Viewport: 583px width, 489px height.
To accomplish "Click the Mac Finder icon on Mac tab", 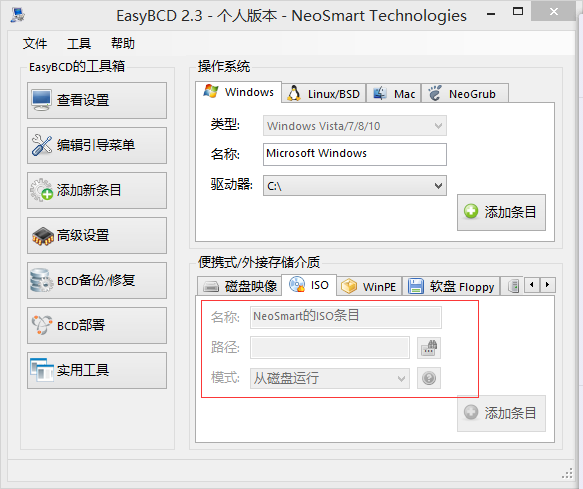I will pyautogui.click(x=380, y=93).
